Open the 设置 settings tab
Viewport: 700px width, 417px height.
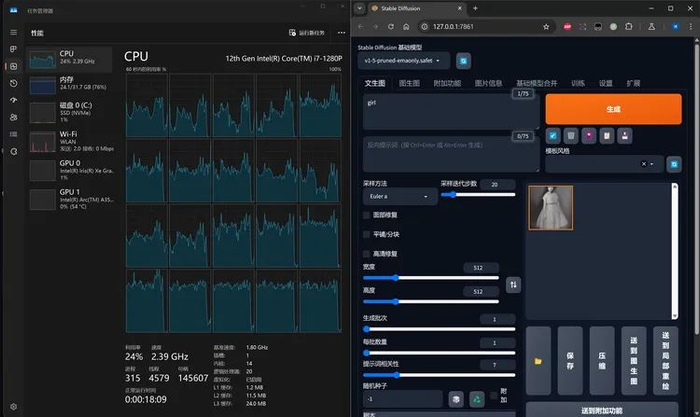[x=605, y=83]
